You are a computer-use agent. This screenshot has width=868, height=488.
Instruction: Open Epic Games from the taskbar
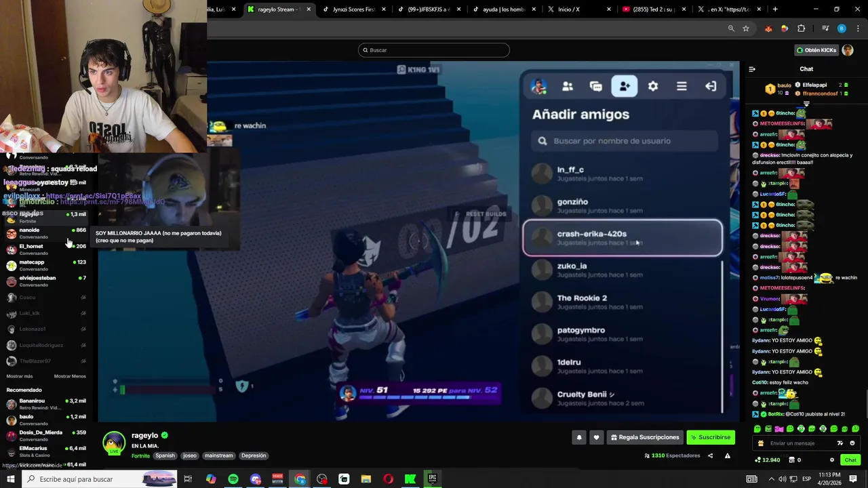433,479
